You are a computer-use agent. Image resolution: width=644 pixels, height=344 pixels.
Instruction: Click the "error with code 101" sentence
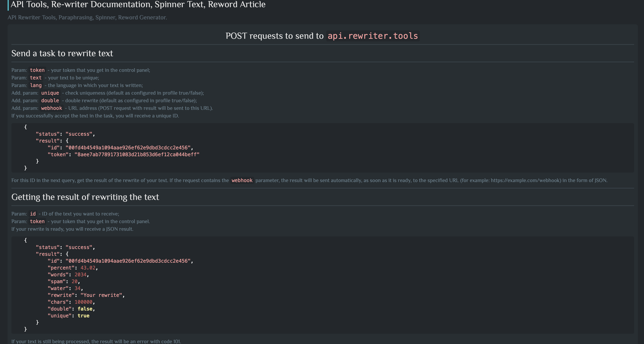(x=96, y=341)
